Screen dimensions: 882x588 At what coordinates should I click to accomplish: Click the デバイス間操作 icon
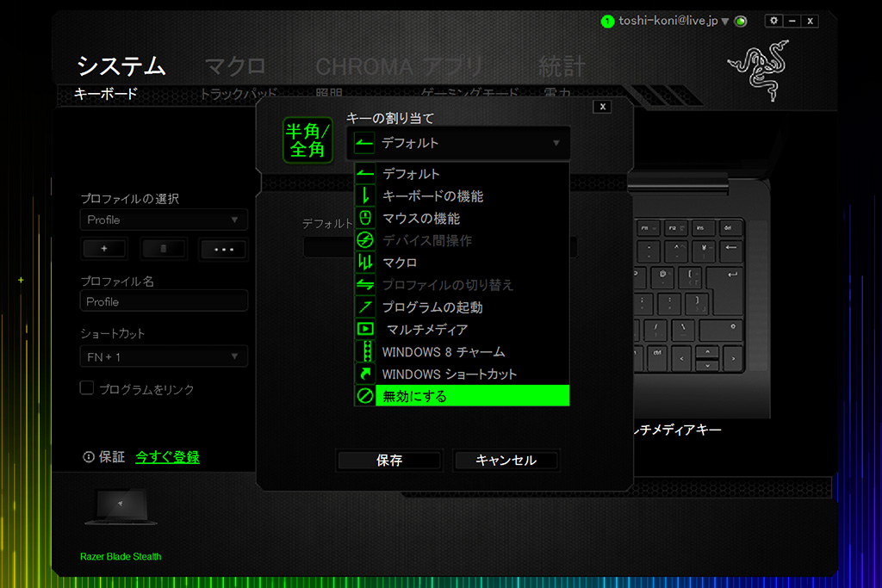click(365, 240)
